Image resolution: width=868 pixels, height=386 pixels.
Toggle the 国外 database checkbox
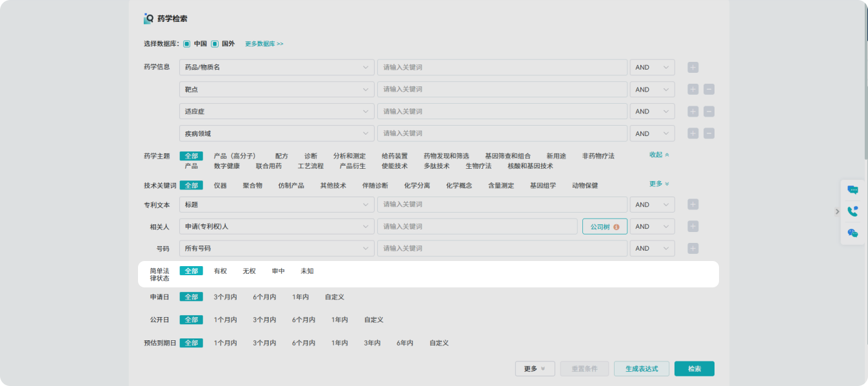click(x=215, y=44)
